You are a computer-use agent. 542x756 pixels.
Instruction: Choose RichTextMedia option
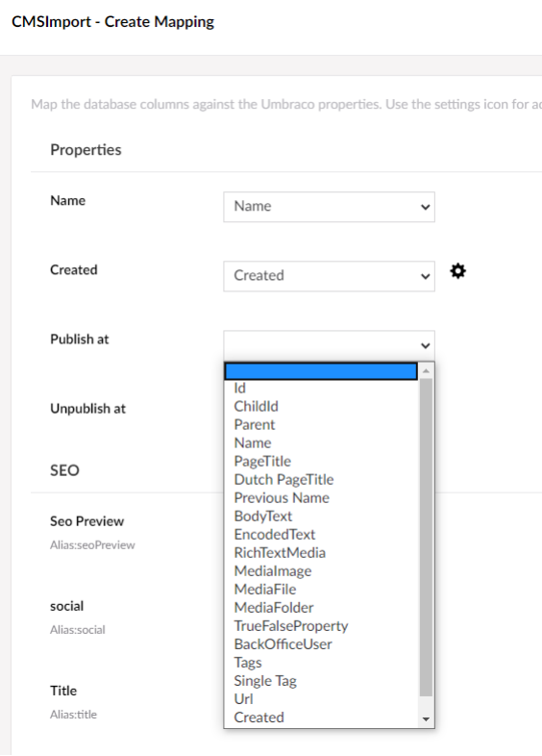[321, 553]
